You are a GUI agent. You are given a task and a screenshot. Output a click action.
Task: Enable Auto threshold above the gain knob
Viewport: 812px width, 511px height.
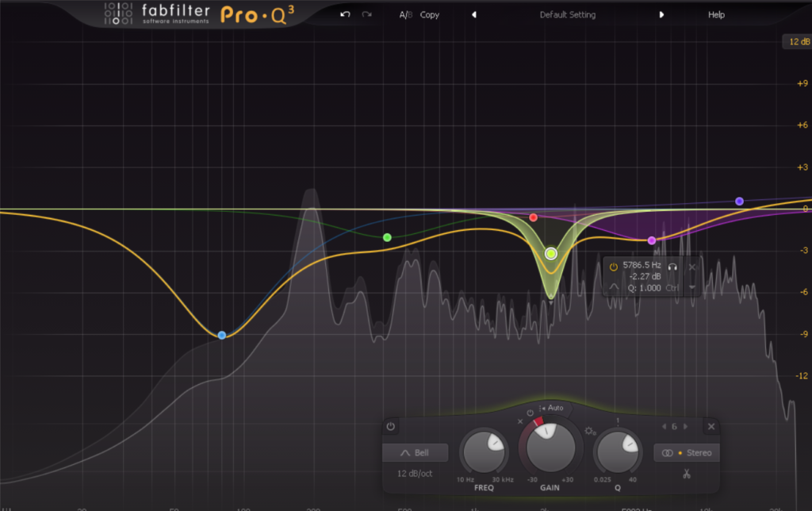551,408
